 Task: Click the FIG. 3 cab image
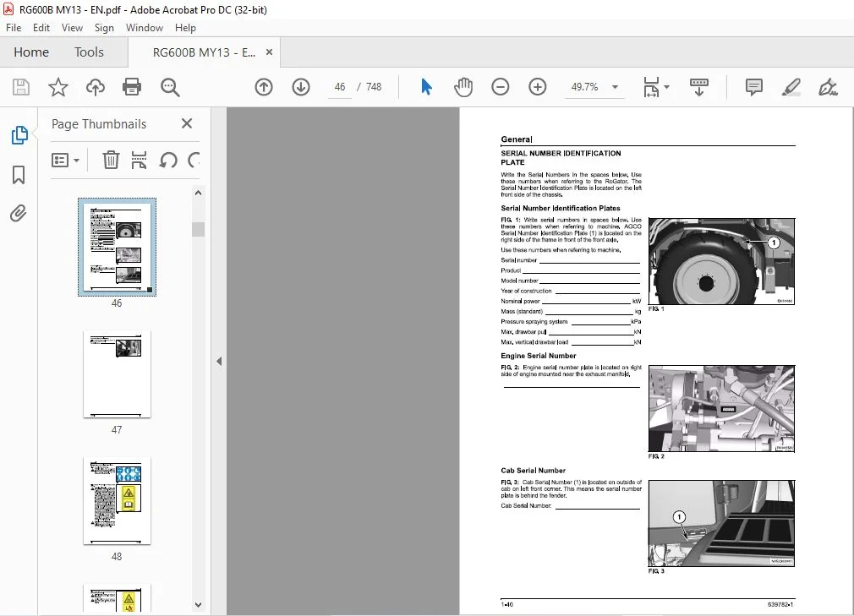[x=721, y=524]
